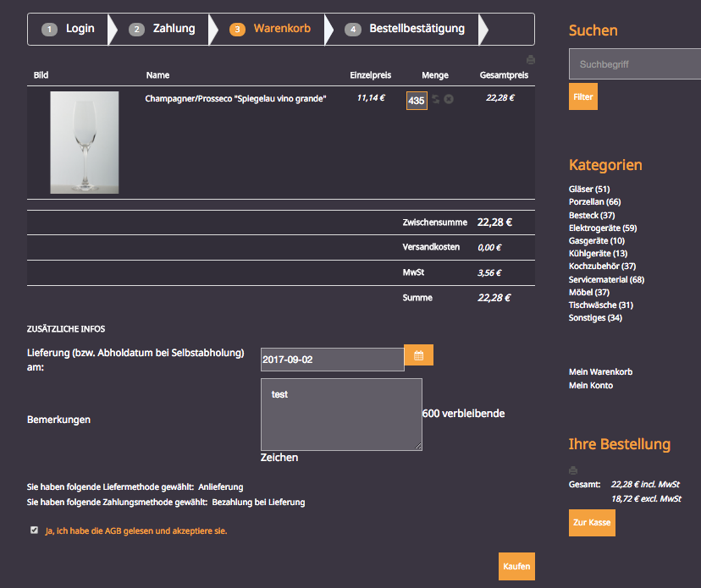Click the quantity field showing 435
Screen dimensions: 701x588
pos(417,101)
